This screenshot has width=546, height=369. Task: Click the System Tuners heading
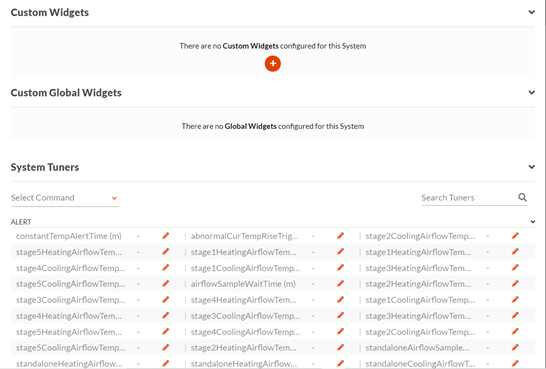(45, 167)
